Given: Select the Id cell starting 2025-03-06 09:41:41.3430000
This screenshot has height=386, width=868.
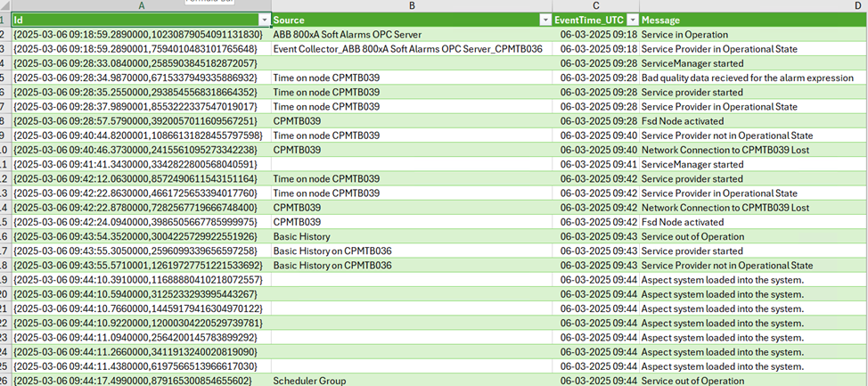Looking at the screenshot, I should (142, 164).
